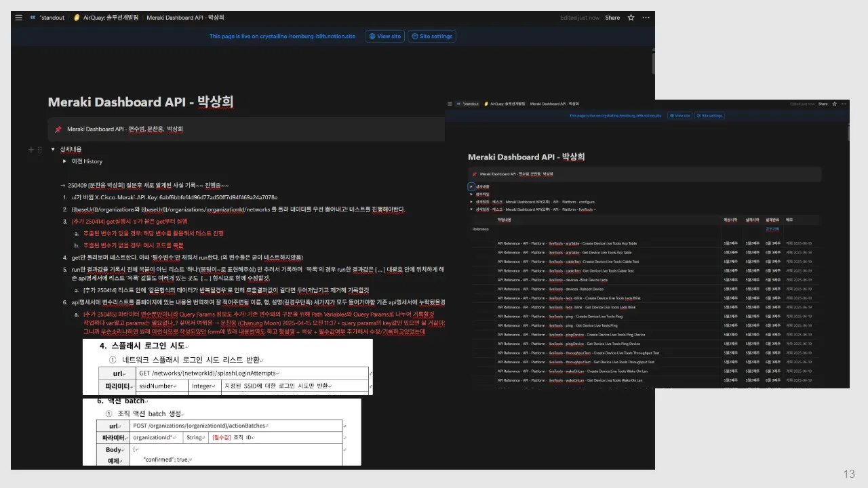Expand the 이전 History toggle
The height and width of the screenshot is (488, 868).
(64, 161)
